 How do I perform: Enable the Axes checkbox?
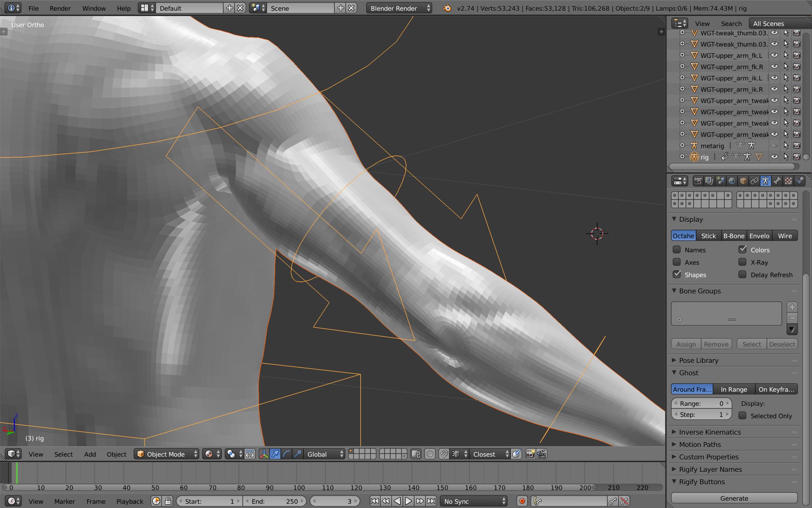(x=676, y=262)
